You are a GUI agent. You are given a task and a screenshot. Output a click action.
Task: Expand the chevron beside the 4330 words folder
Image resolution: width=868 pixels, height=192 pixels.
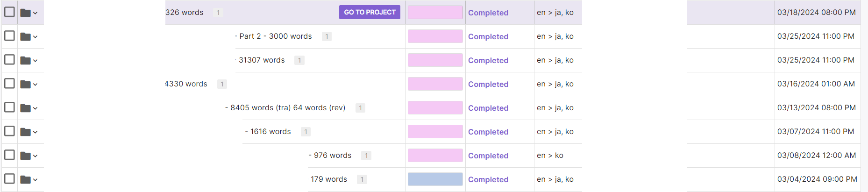pos(36,85)
